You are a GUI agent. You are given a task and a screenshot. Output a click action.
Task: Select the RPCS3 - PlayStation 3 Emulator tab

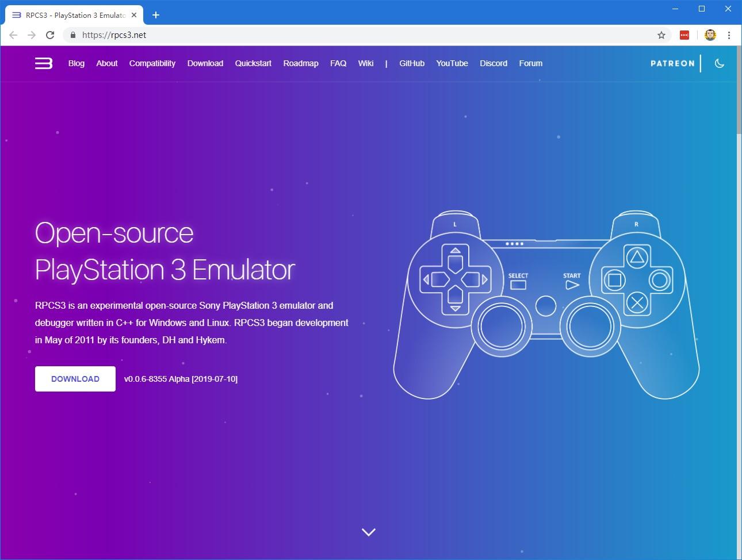click(x=74, y=16)
